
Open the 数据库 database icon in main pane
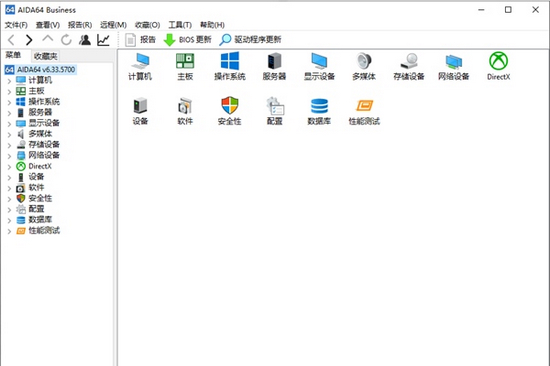coord(319,111)
